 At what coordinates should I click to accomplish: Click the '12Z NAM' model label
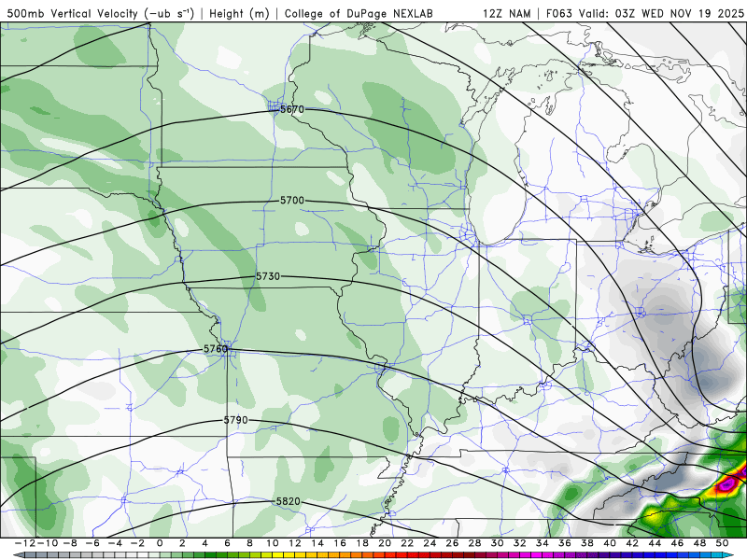pos(507,13)
